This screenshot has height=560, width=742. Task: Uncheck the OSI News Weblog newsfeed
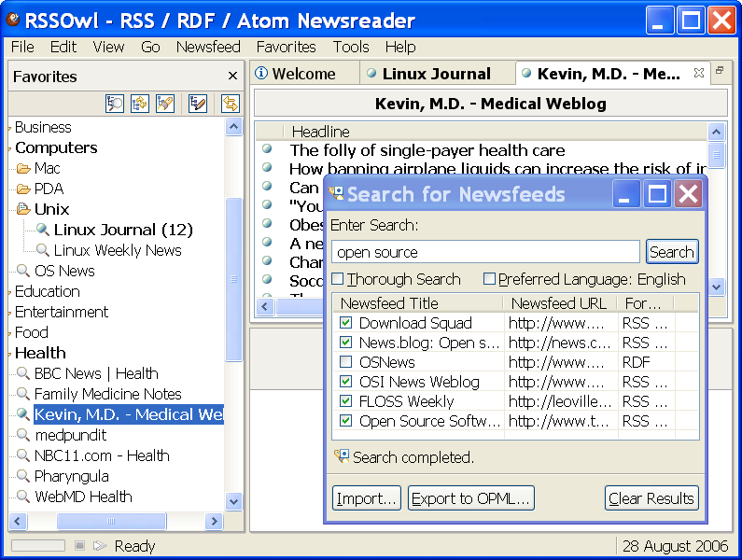[346, 382]
